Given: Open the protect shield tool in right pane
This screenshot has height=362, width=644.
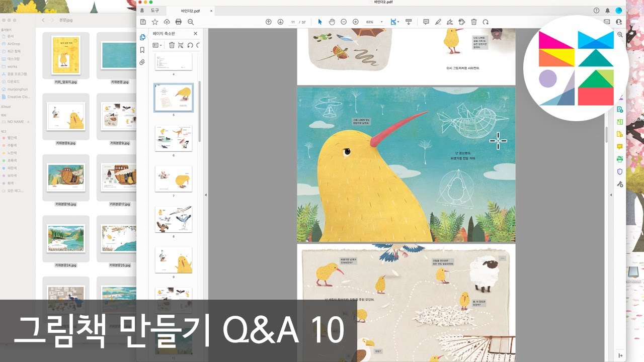Looking at the screenshot, I should click(x=620, y=171).
